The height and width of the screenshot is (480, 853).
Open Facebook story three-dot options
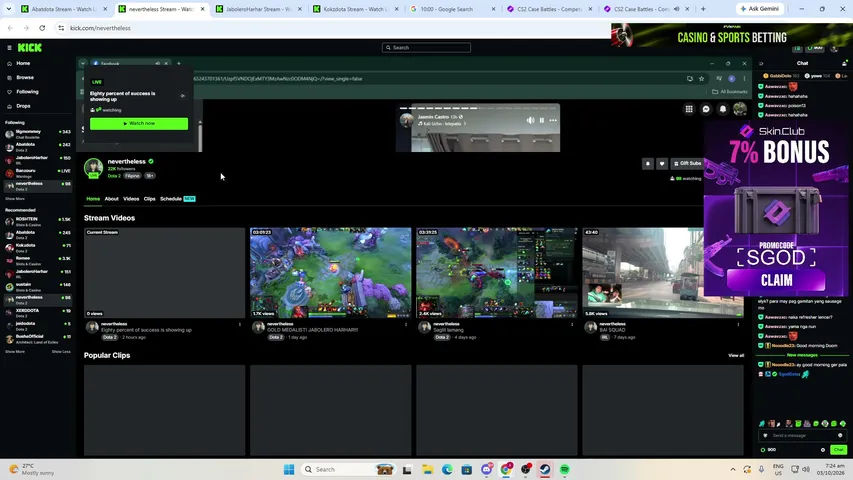553,120
